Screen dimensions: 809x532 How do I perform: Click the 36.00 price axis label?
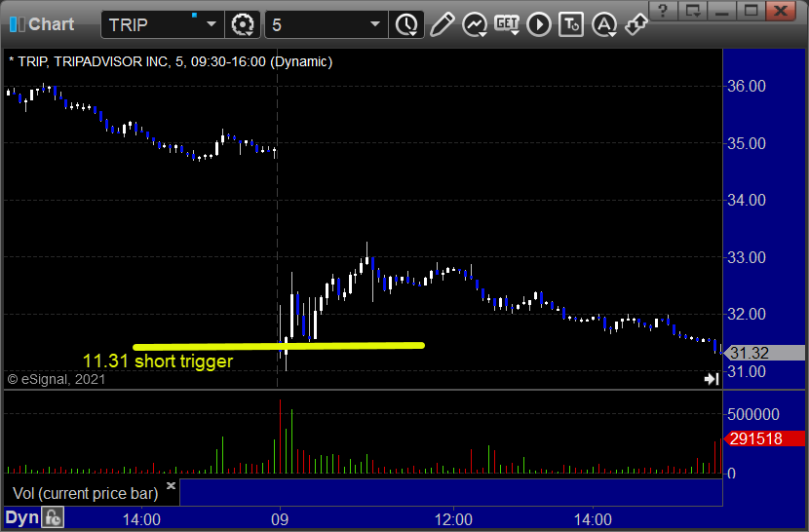[746, 86]
